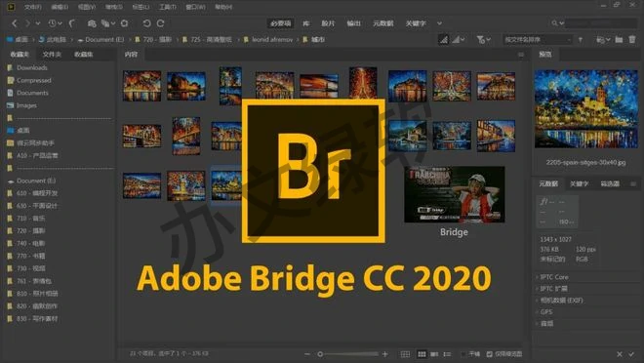Screen dimensions: 644x363
Task: Toggle the 平铺 checkbox in the status bar
Action: pos(463,354)
